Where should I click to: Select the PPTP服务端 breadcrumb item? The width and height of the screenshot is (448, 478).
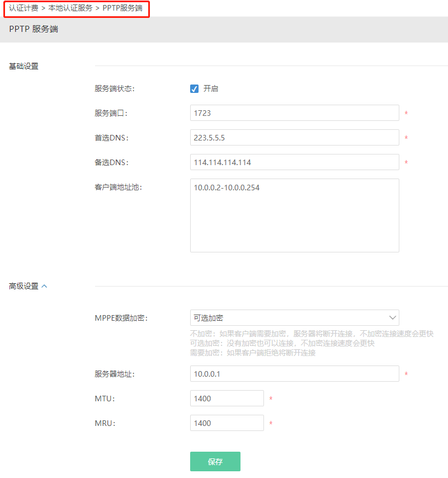(122, 8)
